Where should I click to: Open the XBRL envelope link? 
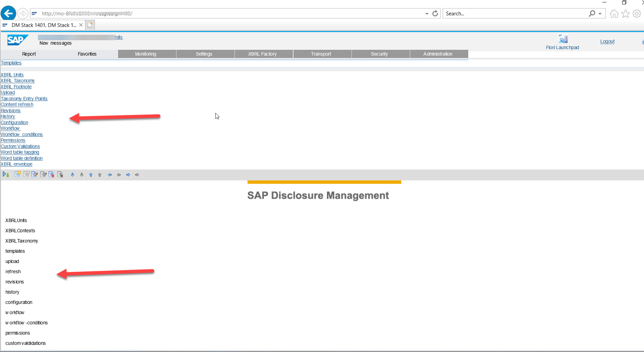(16, 164)
